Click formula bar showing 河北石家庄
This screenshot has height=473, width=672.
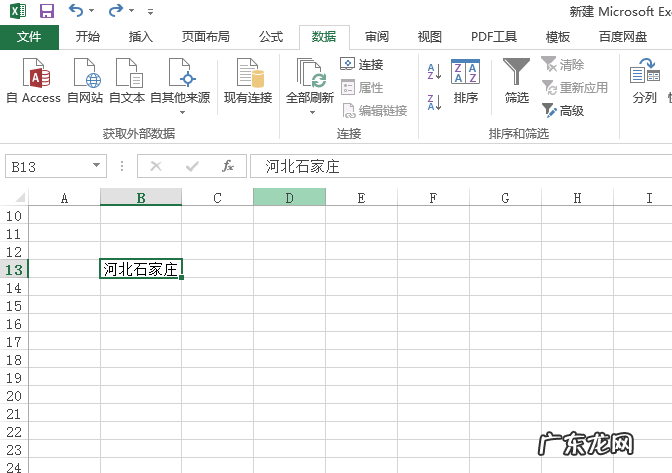[461, 166]
